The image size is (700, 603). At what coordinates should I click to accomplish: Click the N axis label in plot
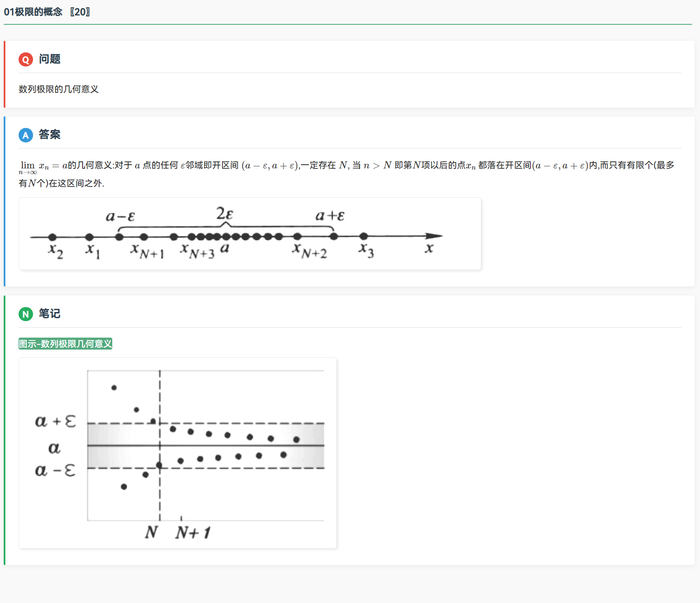[151, 532]
